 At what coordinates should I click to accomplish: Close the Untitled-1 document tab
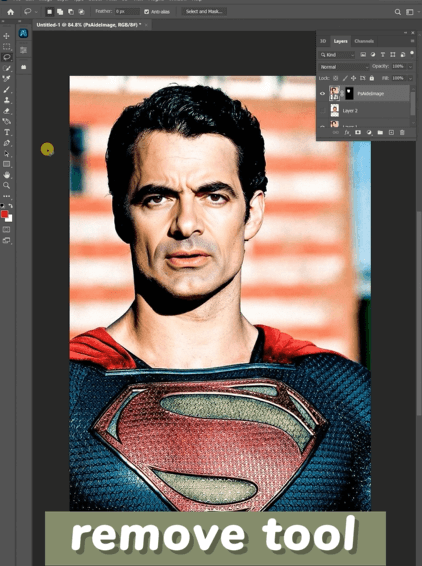[x=147, y=25]
